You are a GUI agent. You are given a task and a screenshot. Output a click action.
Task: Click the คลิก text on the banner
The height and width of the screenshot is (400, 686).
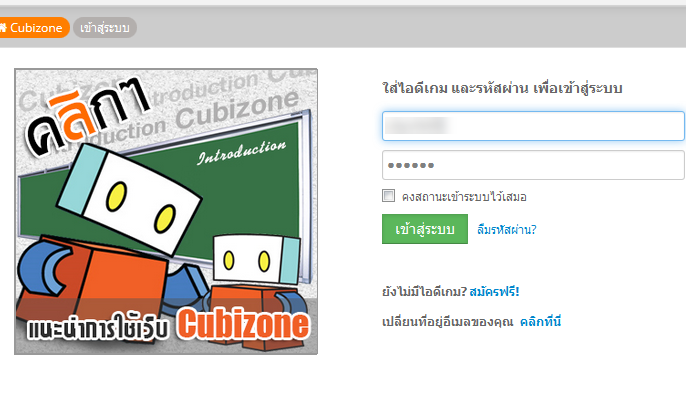88,116
